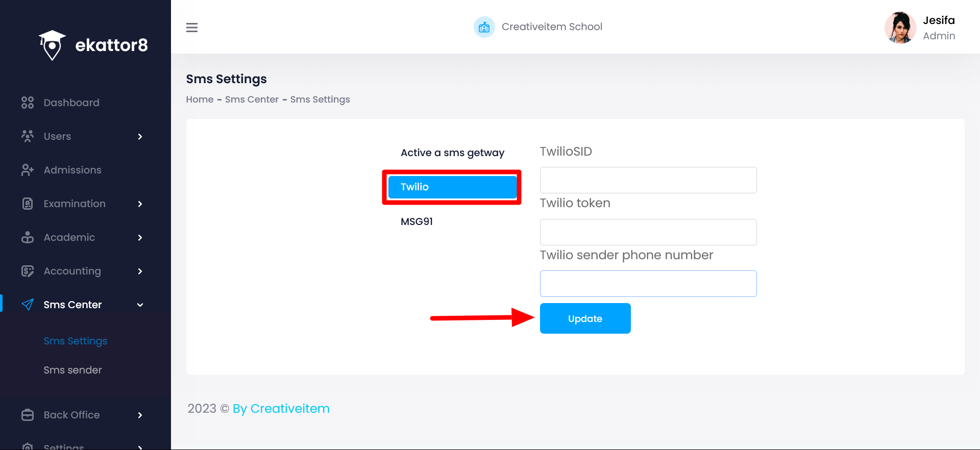This screenshot has width=980, height=450.
Task: Click Jesifa's profile avatar
Action: tap(900, 28)
